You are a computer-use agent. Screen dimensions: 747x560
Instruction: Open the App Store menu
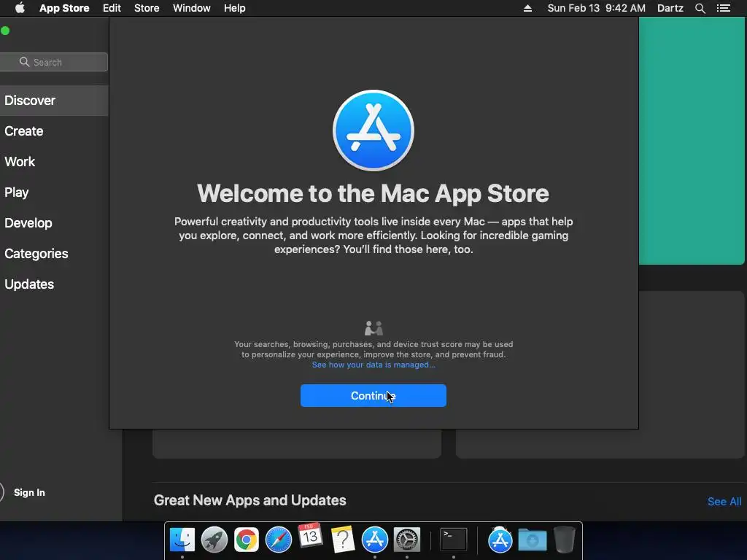coord(64,8)
